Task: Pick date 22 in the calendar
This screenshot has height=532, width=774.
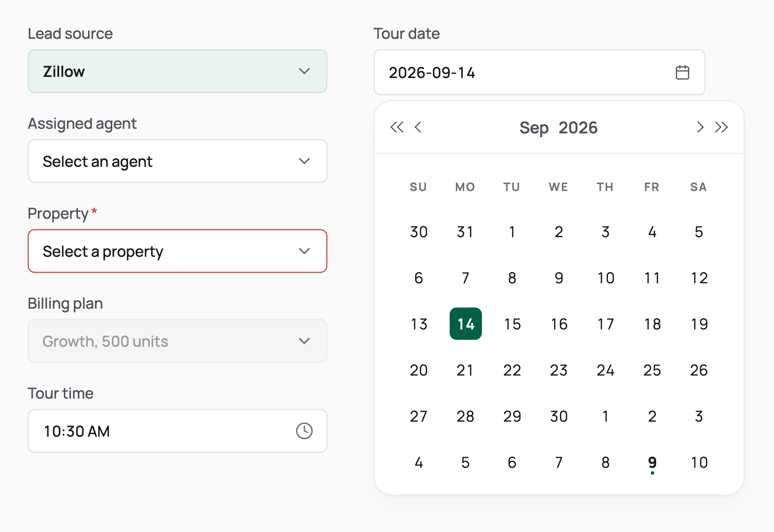Action: point(512,370)
